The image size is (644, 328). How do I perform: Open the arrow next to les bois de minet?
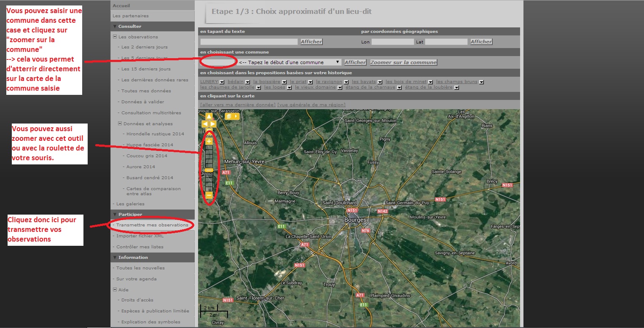pos(430,82)
